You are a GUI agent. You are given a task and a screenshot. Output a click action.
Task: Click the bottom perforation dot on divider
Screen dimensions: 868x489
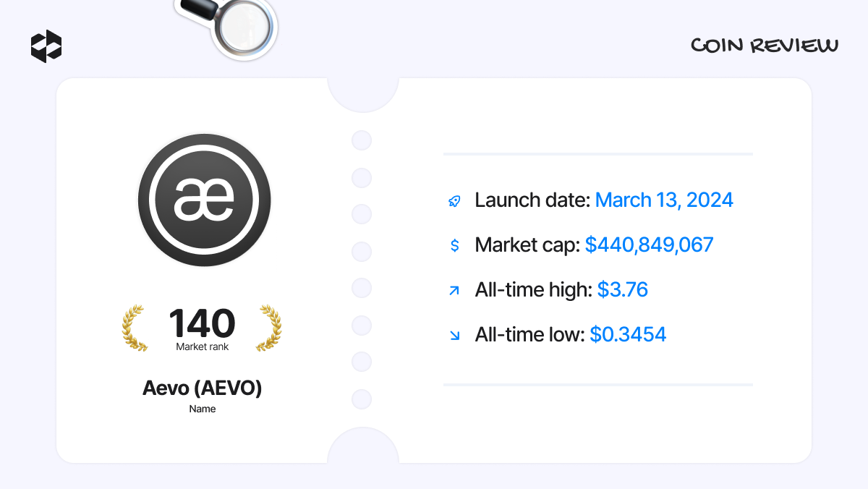[362, 399]
